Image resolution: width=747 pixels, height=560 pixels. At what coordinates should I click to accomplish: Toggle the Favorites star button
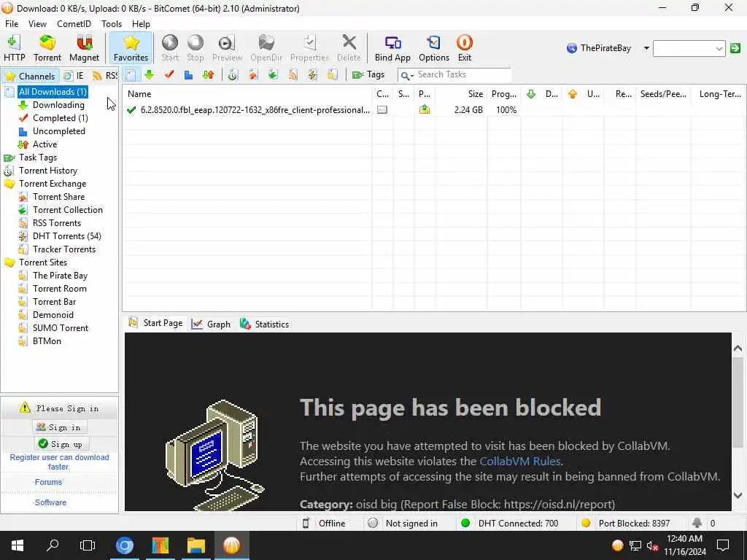(x=131, y=48)
